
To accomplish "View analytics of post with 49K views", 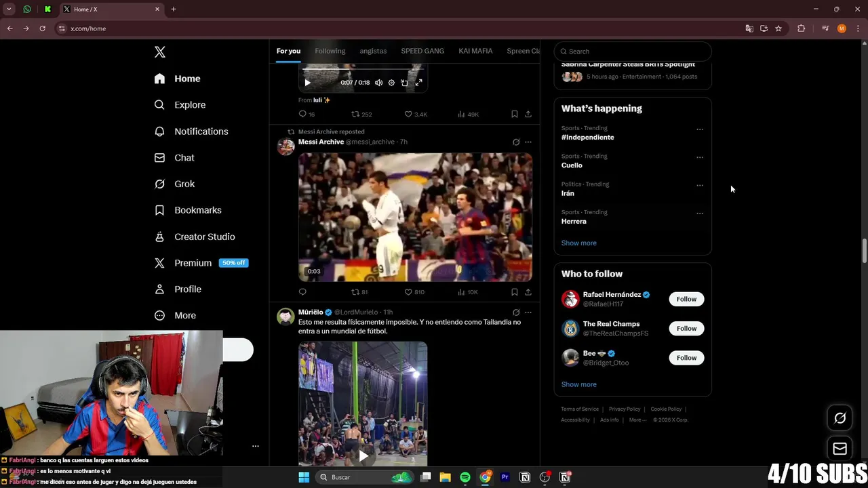I will 468,115.
